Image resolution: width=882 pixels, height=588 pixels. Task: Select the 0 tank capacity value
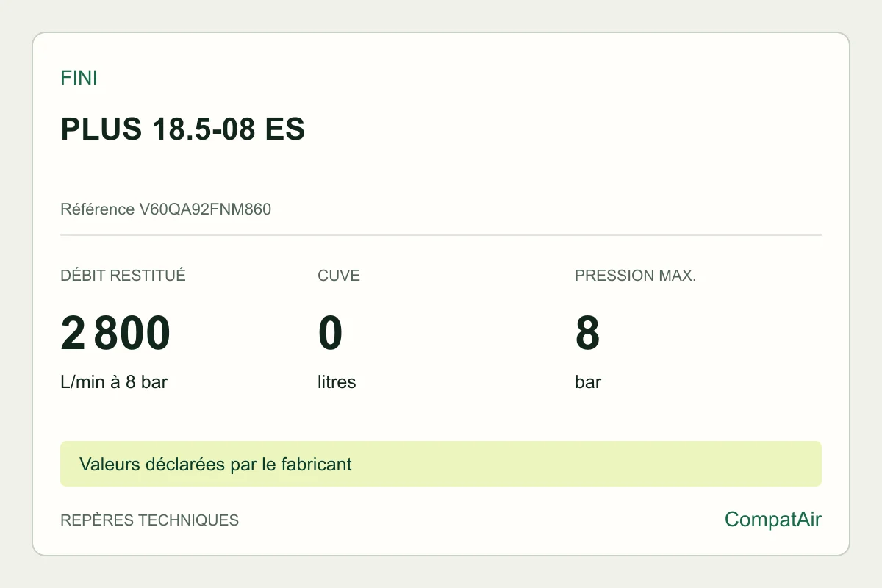pyautogui.click(x=330, y=333)
